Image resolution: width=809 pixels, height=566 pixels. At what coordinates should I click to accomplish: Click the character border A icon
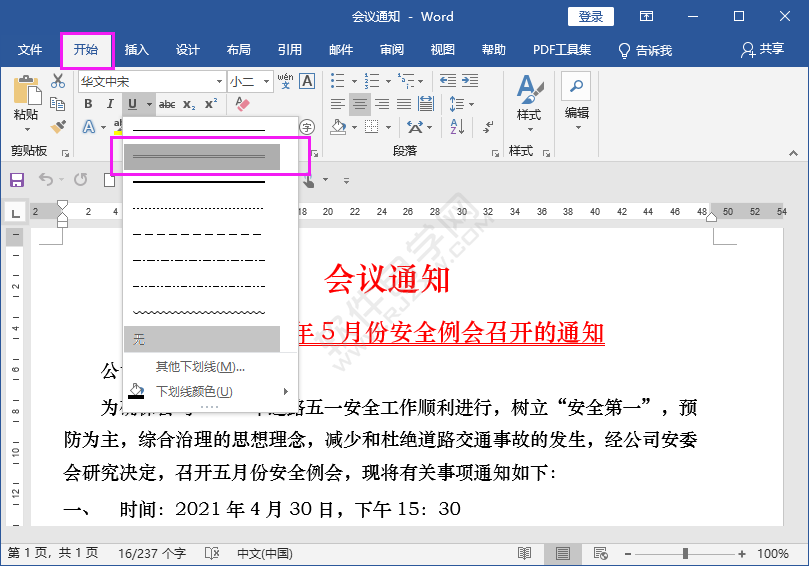tap(307, 81)
